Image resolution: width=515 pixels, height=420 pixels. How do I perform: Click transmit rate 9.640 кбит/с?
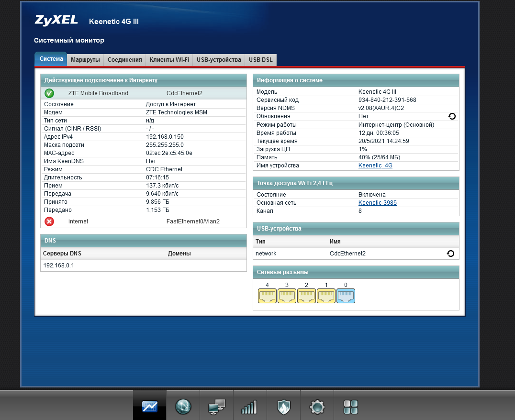162,194
